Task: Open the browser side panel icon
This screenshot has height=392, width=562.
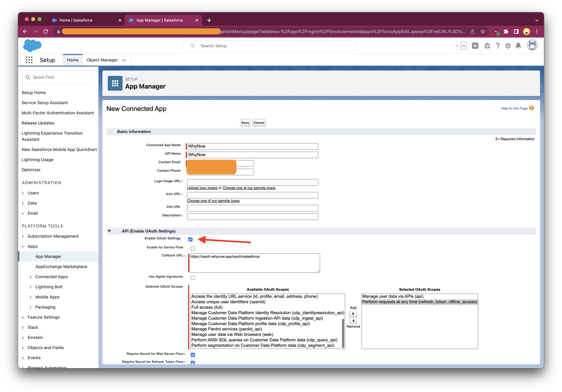Action: (x=516, y=32)
